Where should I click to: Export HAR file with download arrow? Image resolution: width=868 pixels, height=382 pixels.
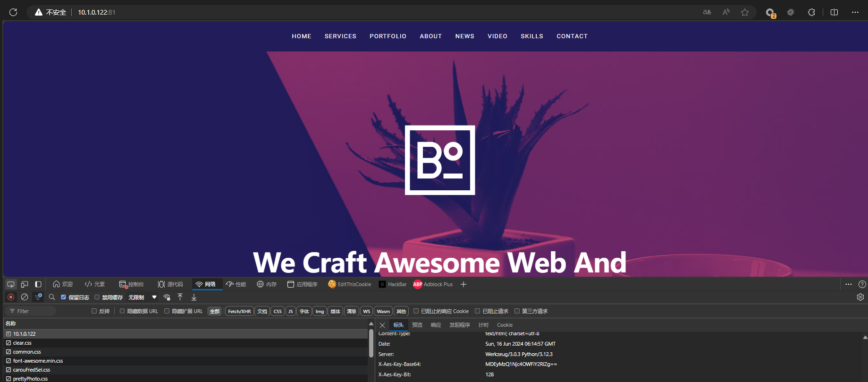coord(194,297)
